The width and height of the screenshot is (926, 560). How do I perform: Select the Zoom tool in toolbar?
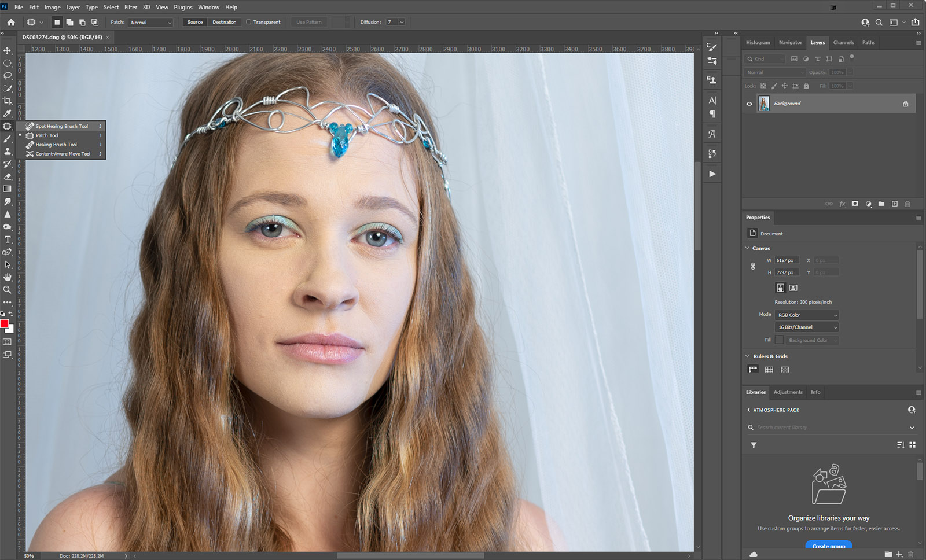pyautogui.click(x=7, y=290)
